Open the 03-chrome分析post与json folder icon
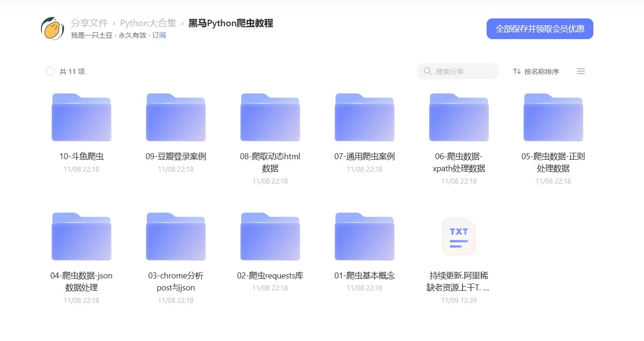 [176, 237]
